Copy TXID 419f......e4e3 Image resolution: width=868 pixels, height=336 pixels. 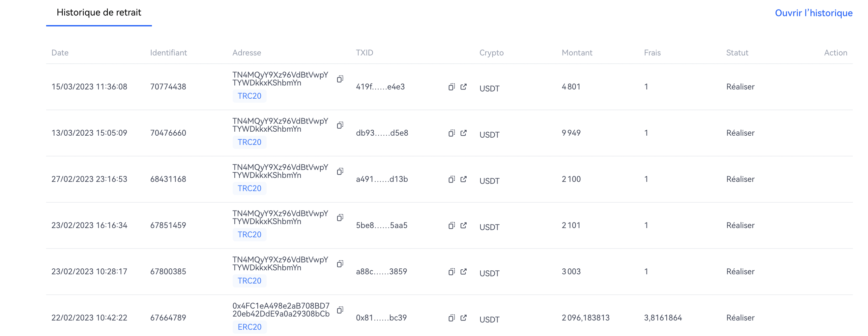pos(451,87)
